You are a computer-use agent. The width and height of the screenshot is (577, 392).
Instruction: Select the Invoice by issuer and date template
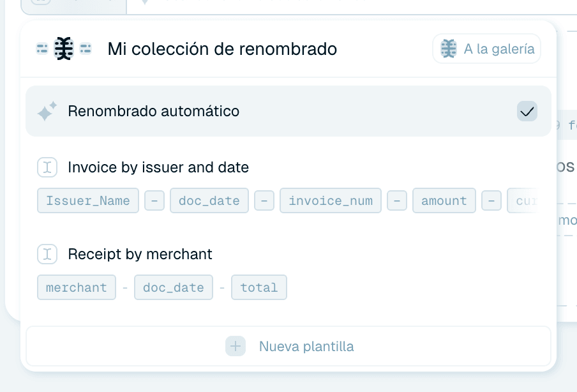tap(158, 167)
